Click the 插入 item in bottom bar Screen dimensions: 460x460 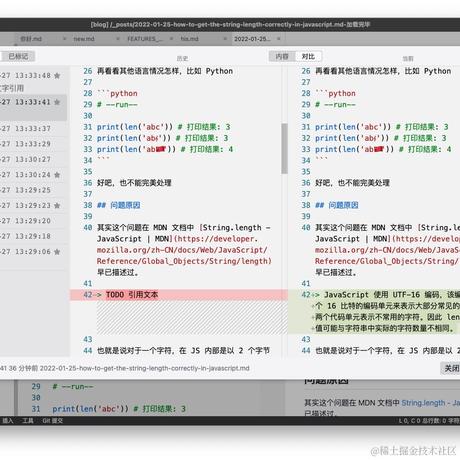point(8,421)
